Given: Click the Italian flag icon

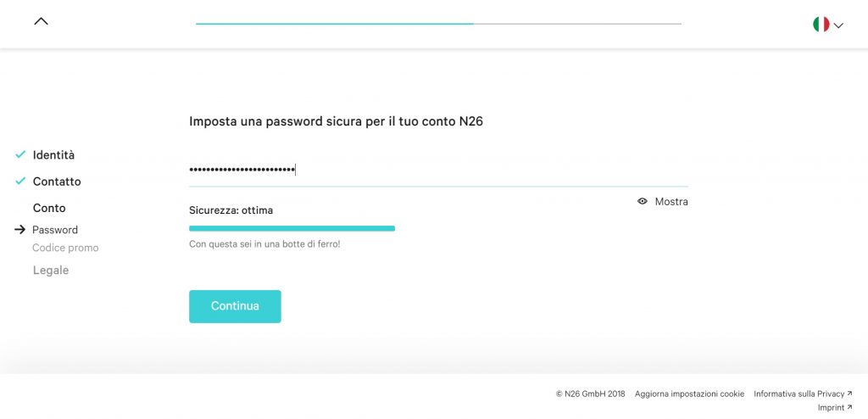Looking at the screenshot, I should click(x=821, y=25).
